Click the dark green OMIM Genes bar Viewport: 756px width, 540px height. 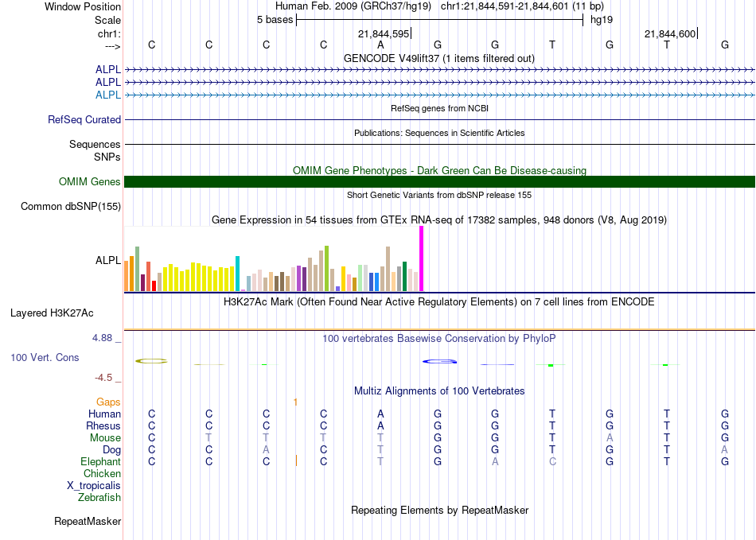pyautogui.click(x=439, y=181)
